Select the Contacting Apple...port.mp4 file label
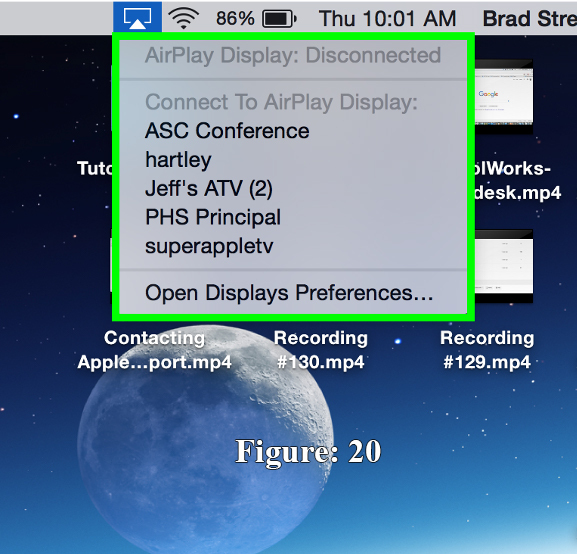 click(154, 350)
